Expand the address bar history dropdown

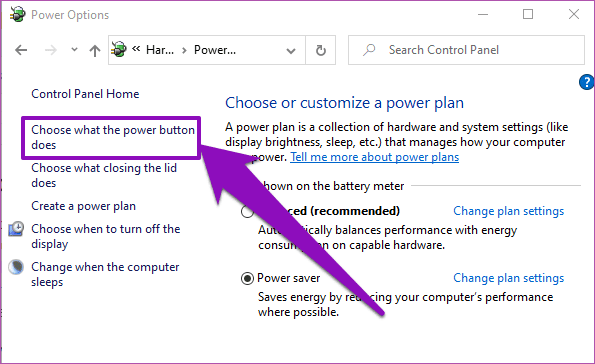click(x=291, y=50)
